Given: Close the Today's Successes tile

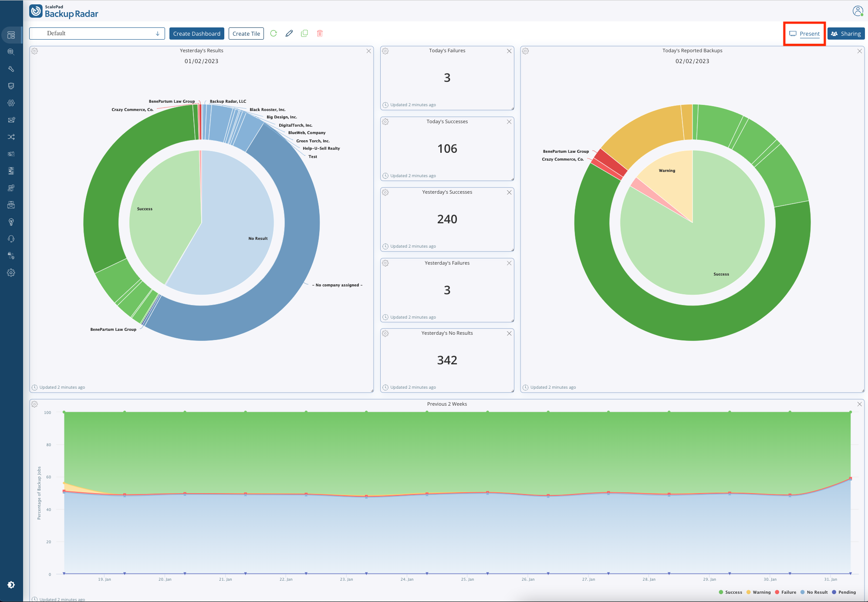Looking at the screenshot, I should (x=509, y=122).
